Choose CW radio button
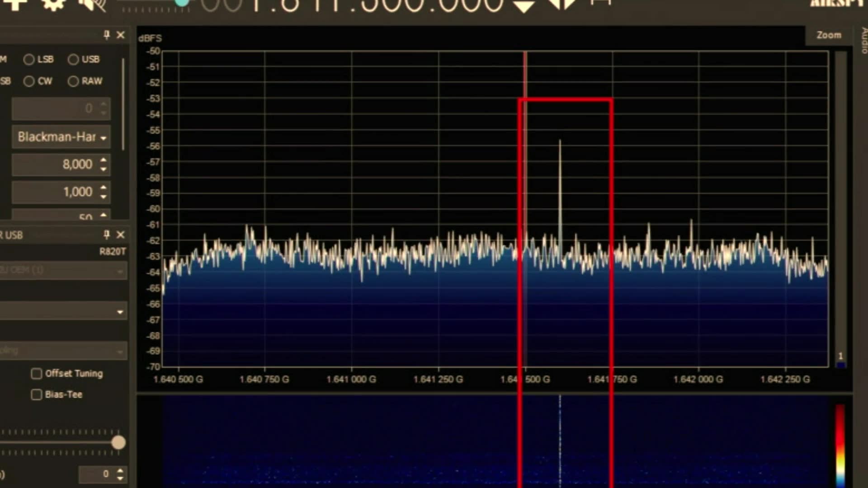This screenshot has width=868, height=488. click(29, 81)
